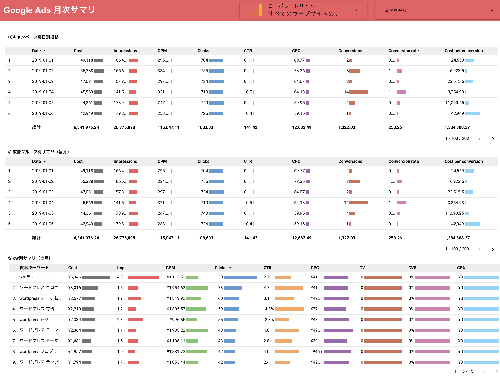Sort first table by Clicks column header
500x380 pixels.
point(203,51)
